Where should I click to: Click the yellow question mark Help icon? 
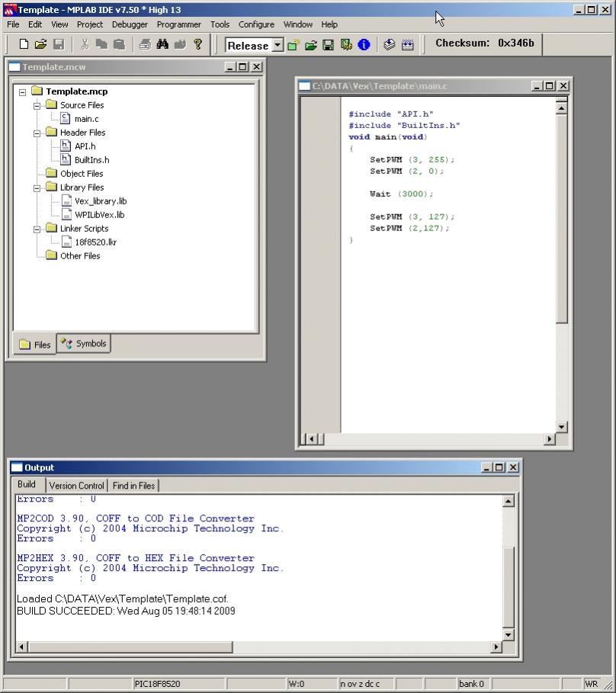point(198,43)
